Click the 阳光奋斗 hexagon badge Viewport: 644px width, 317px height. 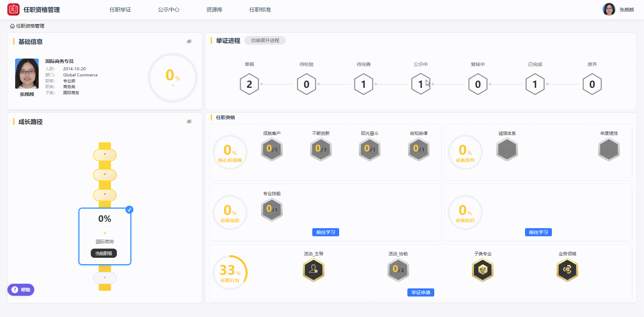369,149
